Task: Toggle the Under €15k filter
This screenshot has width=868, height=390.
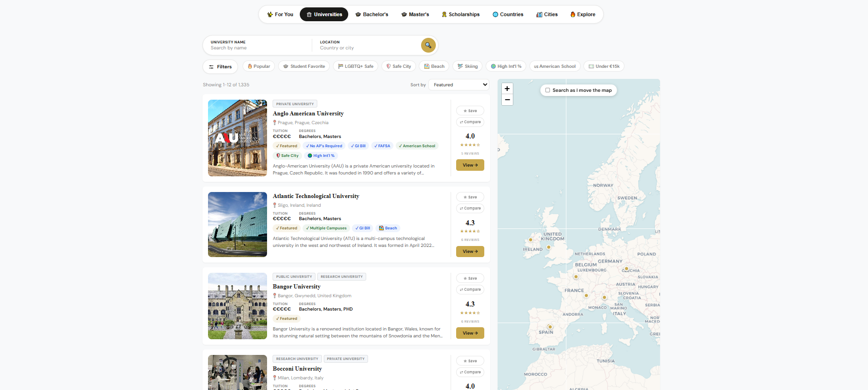Action: click(x=604, y=66)
